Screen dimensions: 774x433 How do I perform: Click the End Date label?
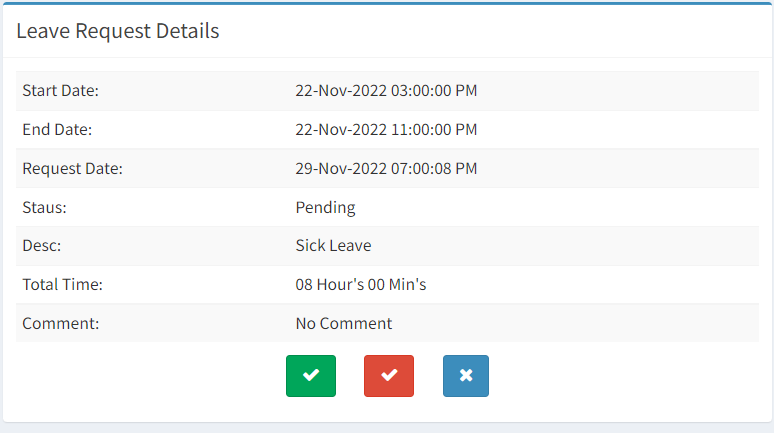(x=57, y=130)
